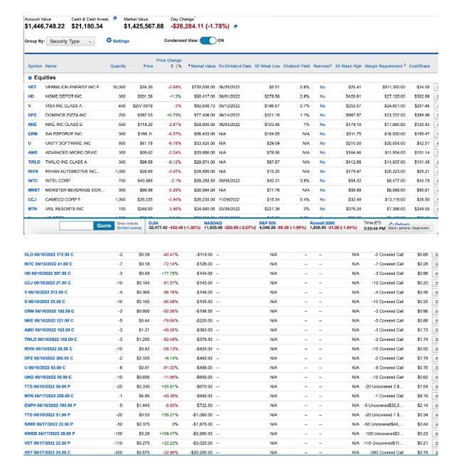Image resolution: width=476 pixels, height=464 pixels.
Task: Open row menu for MTN 250.00 C option
Action: coord(437,396)
